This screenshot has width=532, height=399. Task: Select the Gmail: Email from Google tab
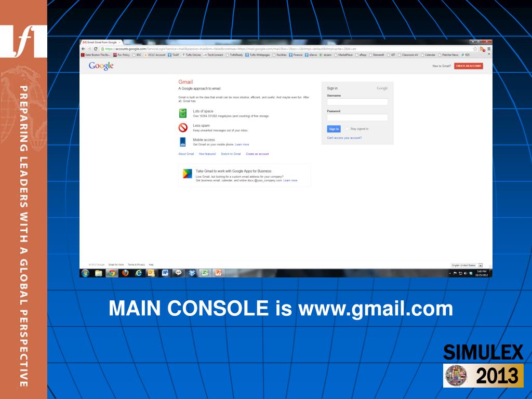click(101, 43)
